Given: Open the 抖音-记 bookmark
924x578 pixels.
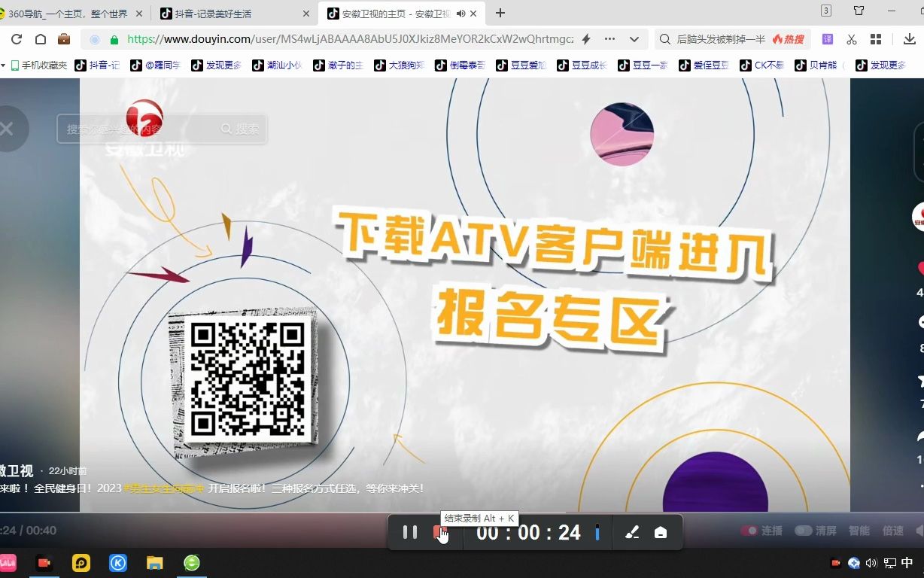Looking at the screenshot, I should 98,65.
